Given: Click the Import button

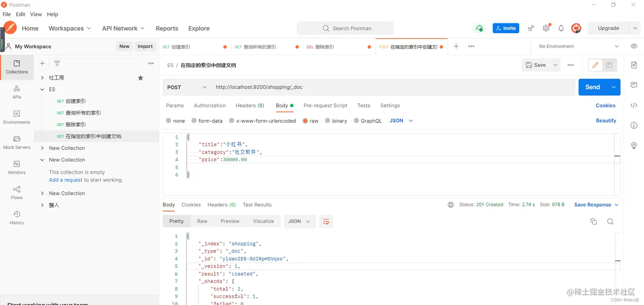Looking at the screenshot, I should point(145,46).
